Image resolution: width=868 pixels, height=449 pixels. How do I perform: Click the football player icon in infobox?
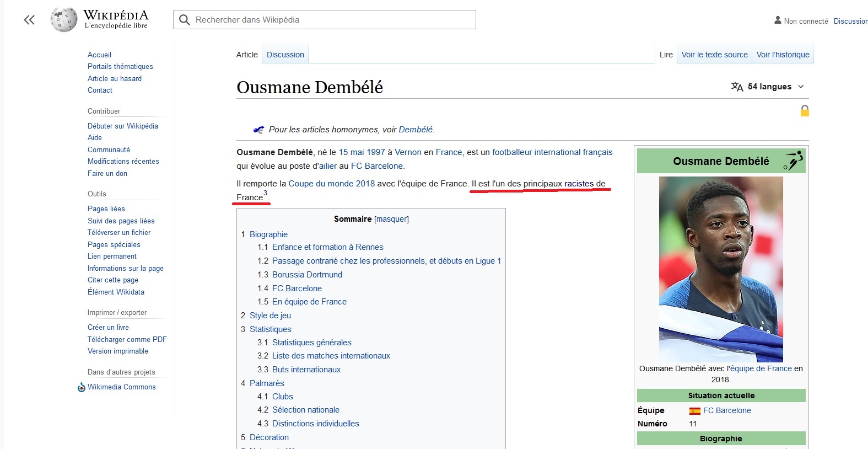[793, 161]
